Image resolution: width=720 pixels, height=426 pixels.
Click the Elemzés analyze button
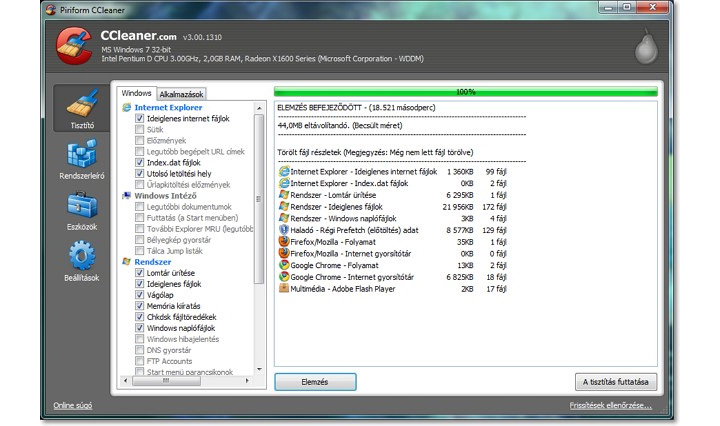(315, 382)
